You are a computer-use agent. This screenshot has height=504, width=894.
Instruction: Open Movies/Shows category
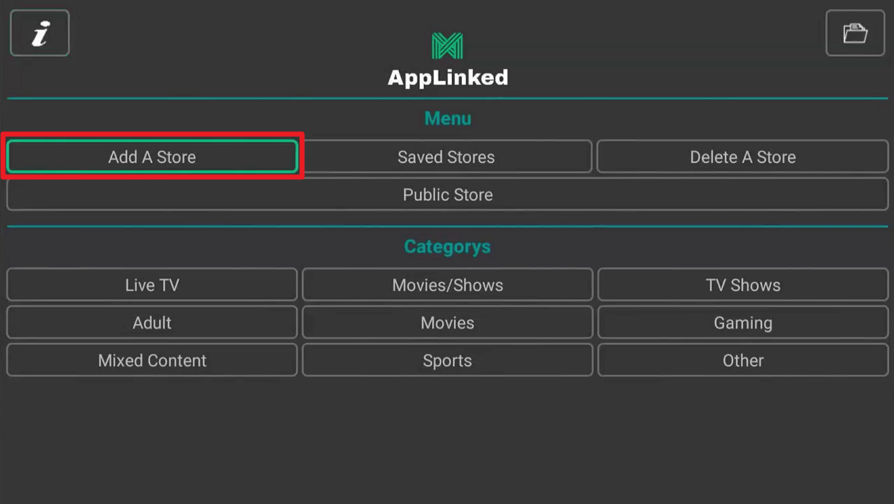[x=448, y=284]
